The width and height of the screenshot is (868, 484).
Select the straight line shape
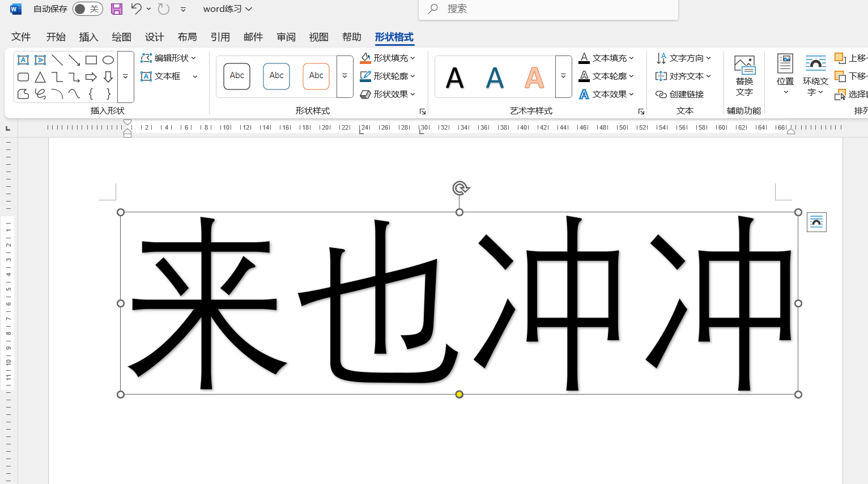pos(57,60)
